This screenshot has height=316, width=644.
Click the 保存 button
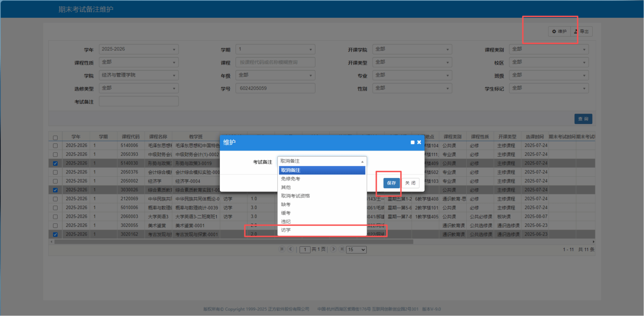pyautogui.click(x=391, y=183)
